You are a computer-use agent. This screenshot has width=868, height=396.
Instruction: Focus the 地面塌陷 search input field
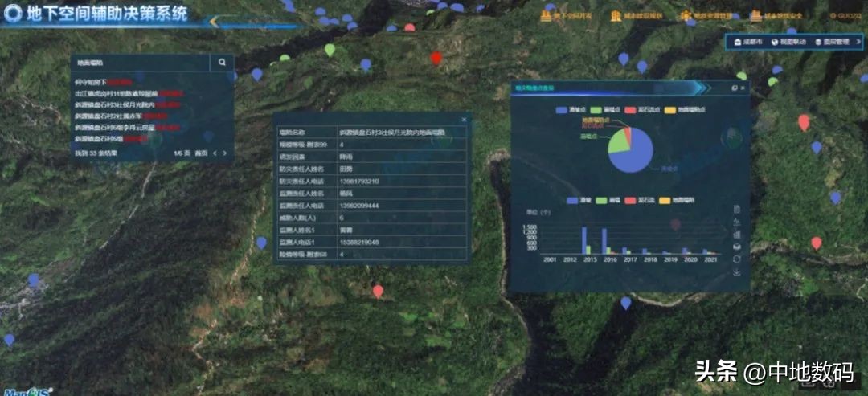pyautogui.click(x=141, y=63)
